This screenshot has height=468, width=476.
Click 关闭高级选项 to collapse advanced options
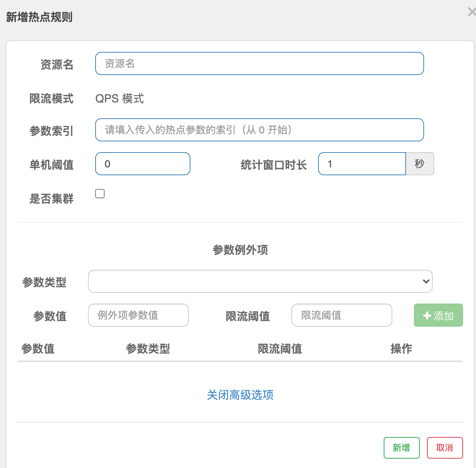[240, 395]
